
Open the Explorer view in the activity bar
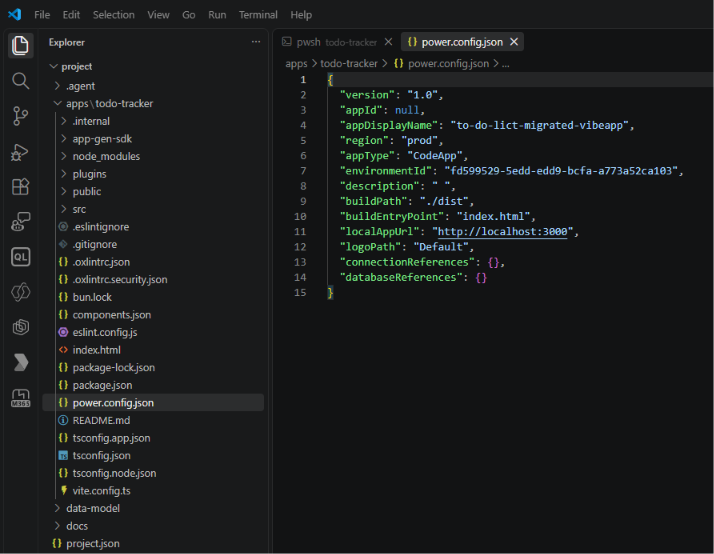click(x=20, y=45)
